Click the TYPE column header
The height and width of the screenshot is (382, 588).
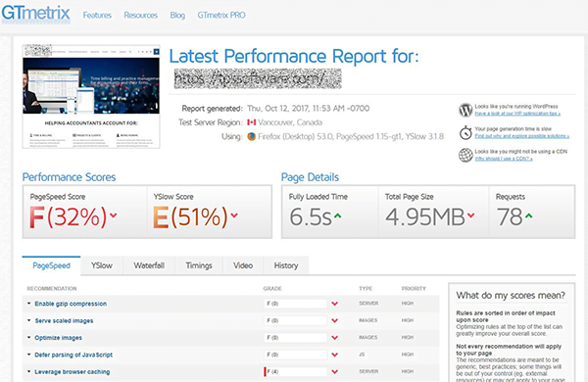[366, 289]
